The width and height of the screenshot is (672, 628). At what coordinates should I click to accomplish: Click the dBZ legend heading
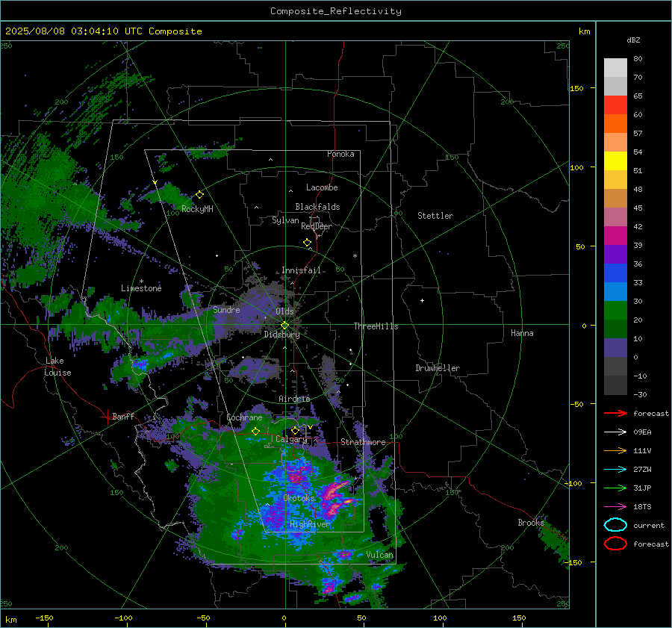[633, 40]
